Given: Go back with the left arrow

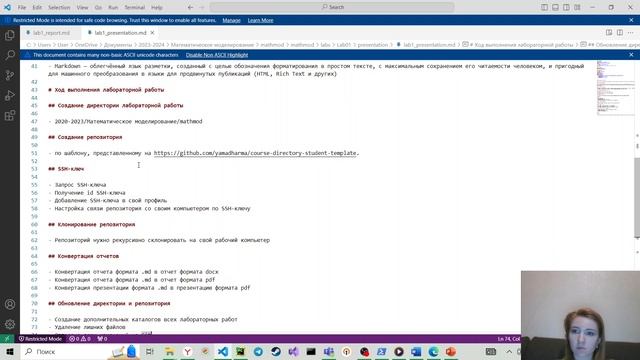Looking at the screenshot, I should pyautogui.click(x=191, y=7).
